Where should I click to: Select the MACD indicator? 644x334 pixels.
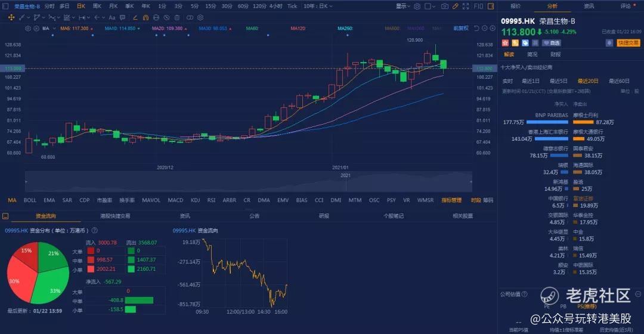(175, 200)
